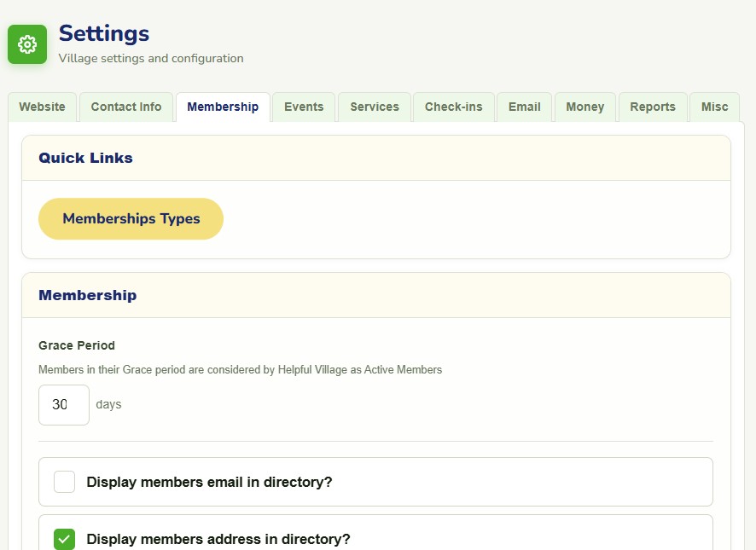The height and width of the screenshot is (550, 756).
Task: Open the Services settings tab
Action: point(375,107)
